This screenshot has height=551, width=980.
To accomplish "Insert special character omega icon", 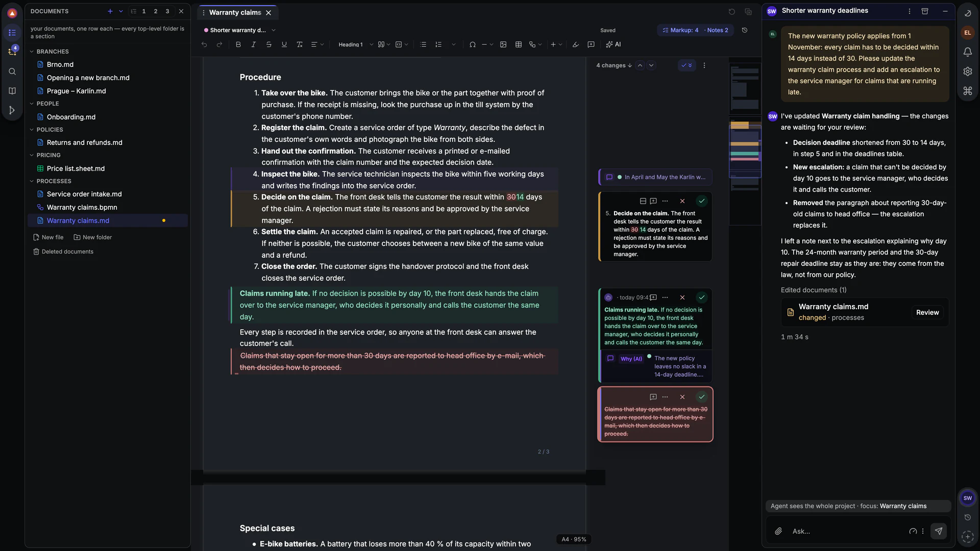I will [x=473, y=45].
